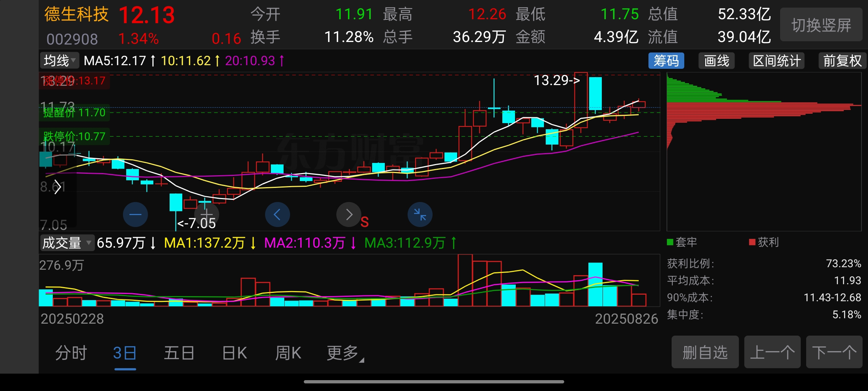This screenshot has width=868, height=391.
Task: Tap the MA1:137.2万 volume average label
Action: (x=210, y=243)
